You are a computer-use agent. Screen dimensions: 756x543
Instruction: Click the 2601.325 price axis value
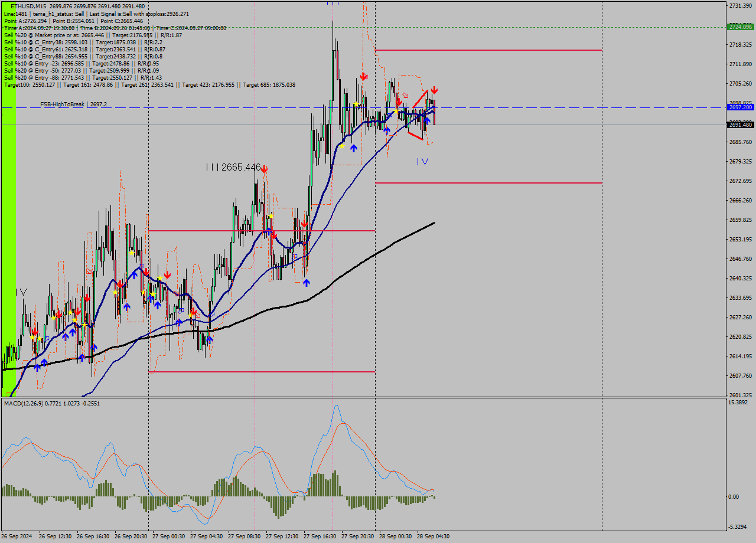[741, 395]
